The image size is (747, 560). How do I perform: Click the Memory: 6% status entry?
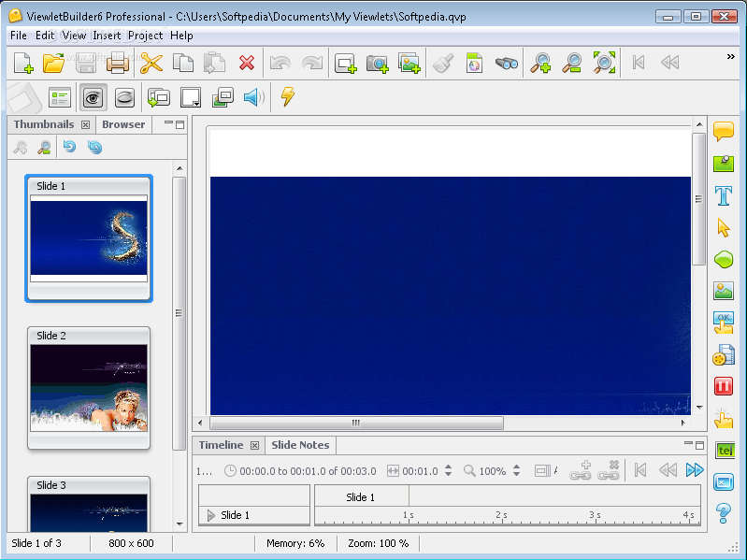[x=295, y=543]
